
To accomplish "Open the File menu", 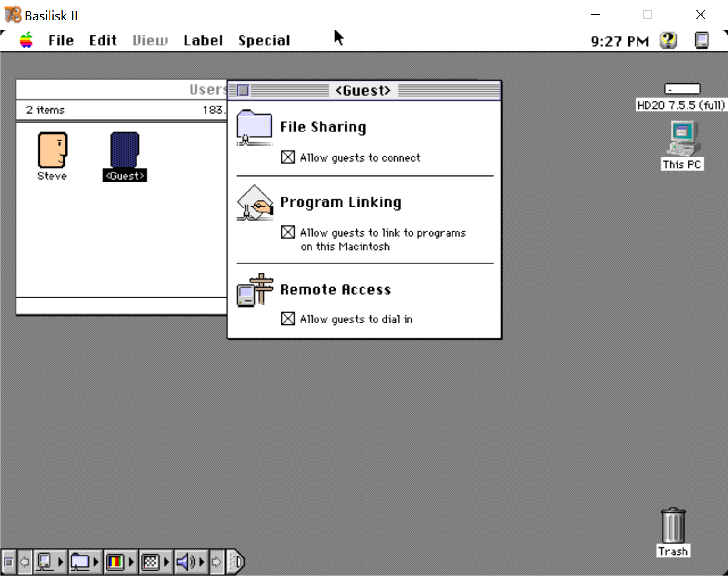I will click(x=61, y=40).
